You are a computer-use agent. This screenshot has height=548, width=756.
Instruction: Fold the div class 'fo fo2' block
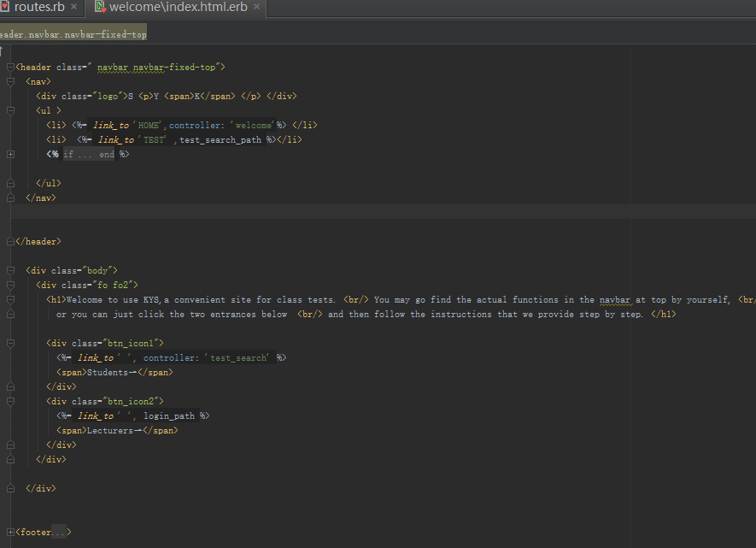[x=10, y=285]
